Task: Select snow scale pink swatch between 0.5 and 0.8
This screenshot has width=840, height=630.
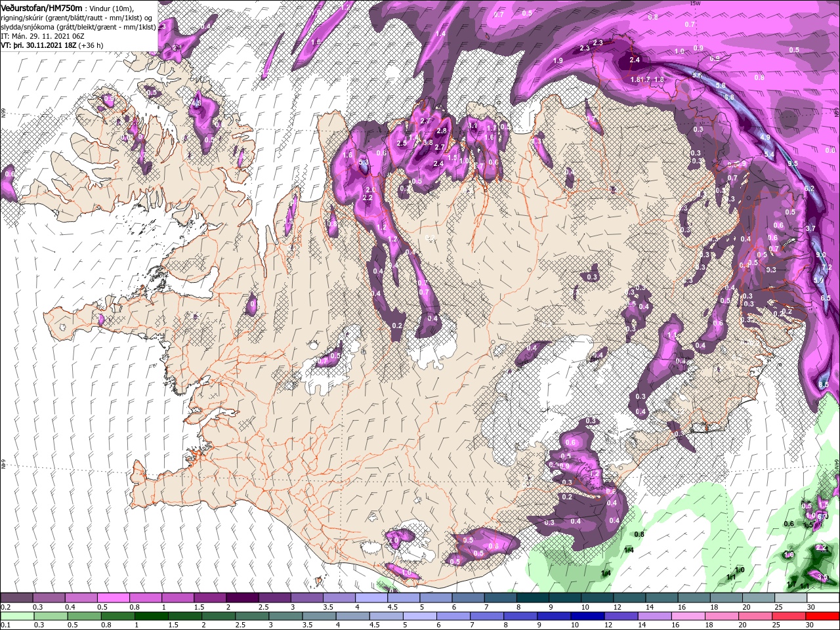Action: (x=114, y=598)
